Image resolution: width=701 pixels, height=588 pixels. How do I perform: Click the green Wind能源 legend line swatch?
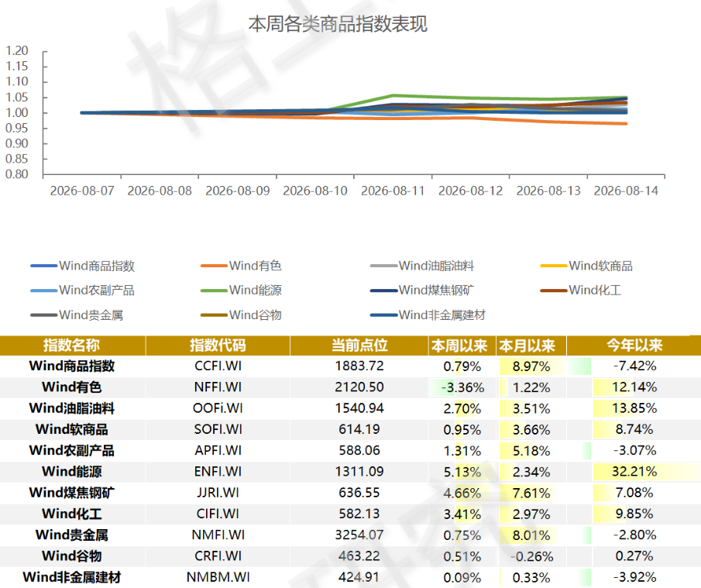(x=214, y=291)
